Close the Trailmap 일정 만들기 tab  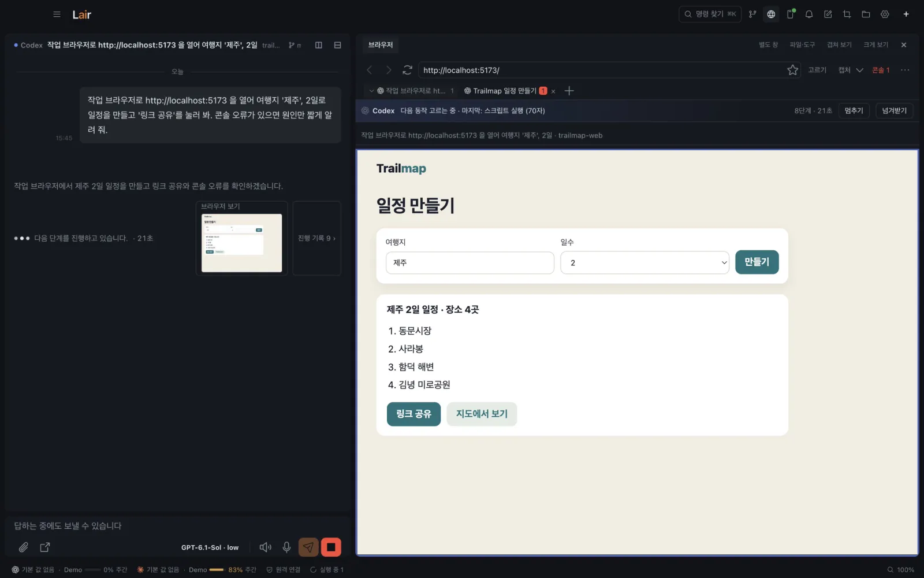point(553,91)
